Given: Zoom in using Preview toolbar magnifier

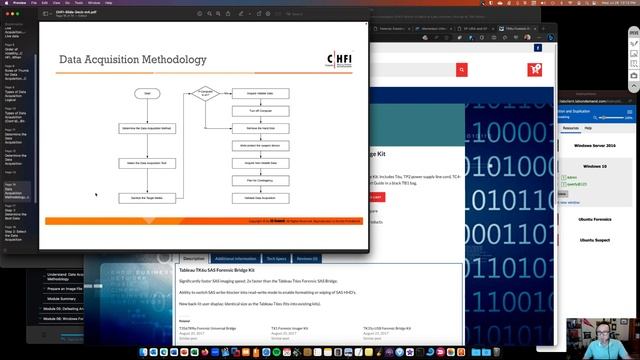Looking at the screenshot, I should 218,13.
